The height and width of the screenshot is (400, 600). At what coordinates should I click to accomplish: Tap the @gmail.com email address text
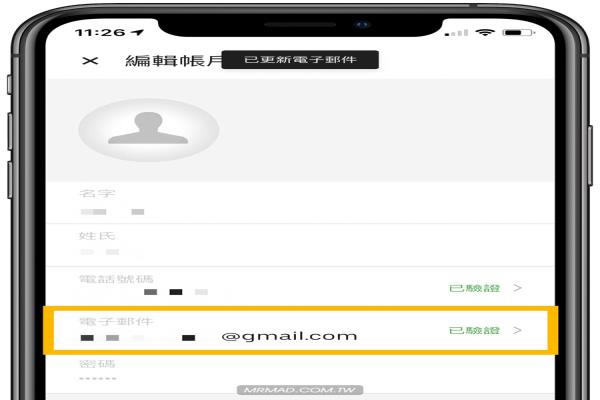[x=289, y=336]
